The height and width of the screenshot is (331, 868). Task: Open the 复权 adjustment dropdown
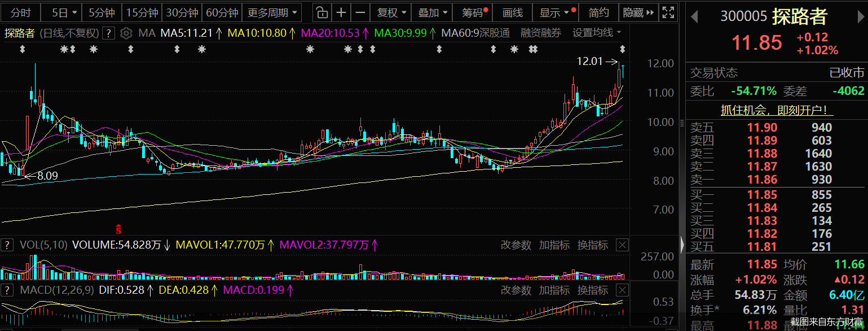[x=390, y=12]
